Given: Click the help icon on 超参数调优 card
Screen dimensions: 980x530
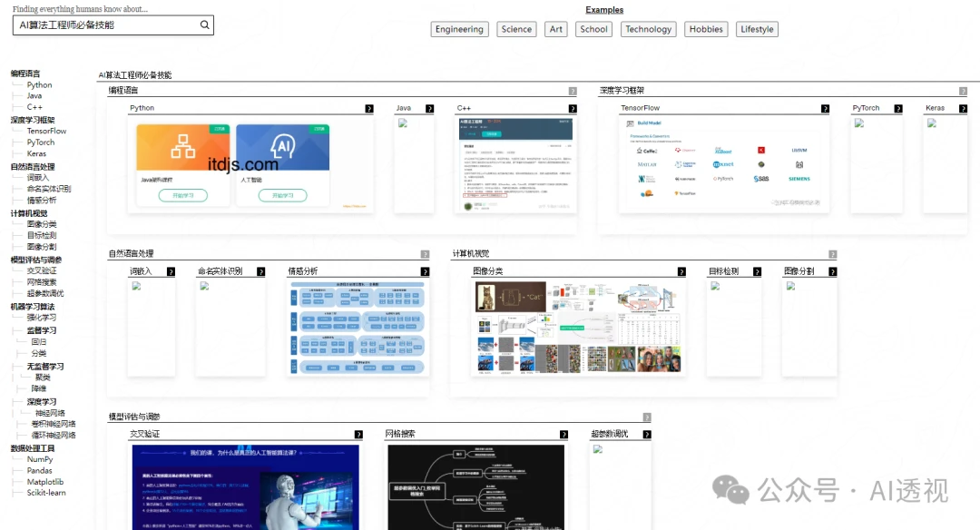Looking at the screenshot, I should pyautogui.click(x=647, y=435).
